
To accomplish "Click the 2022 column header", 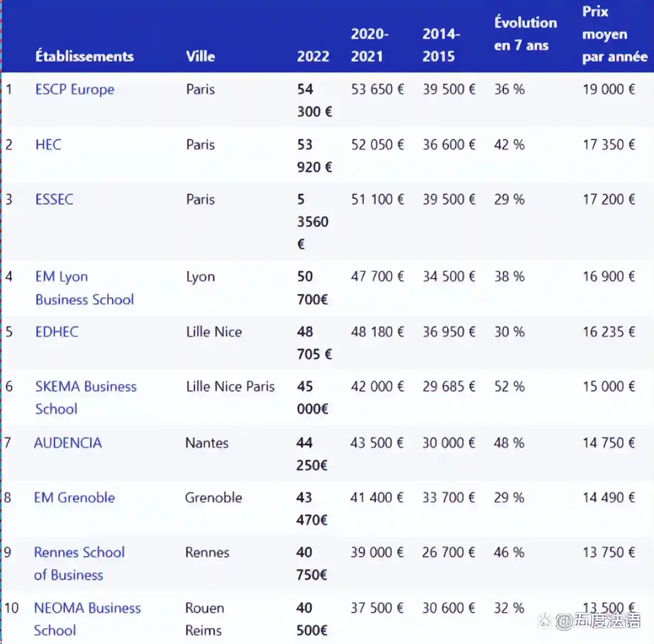I will 313,56.
